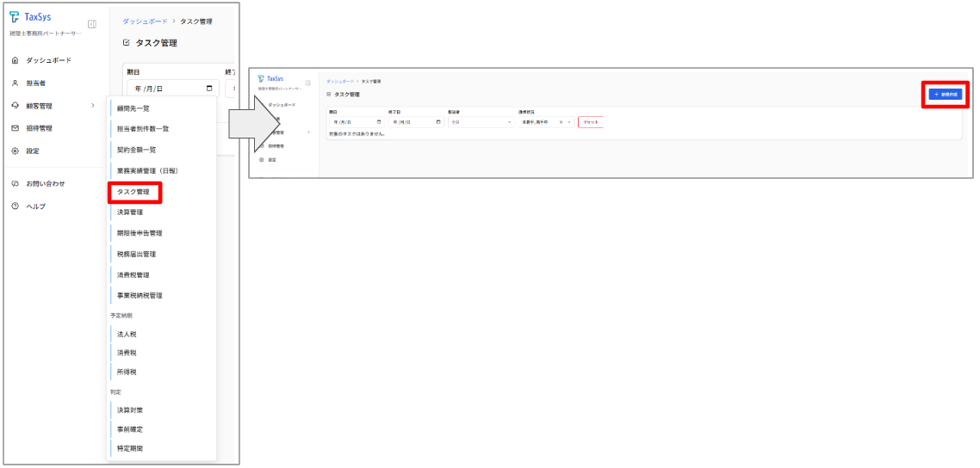Open お問い合わせ via its chat icon, left sidebar

15,184
